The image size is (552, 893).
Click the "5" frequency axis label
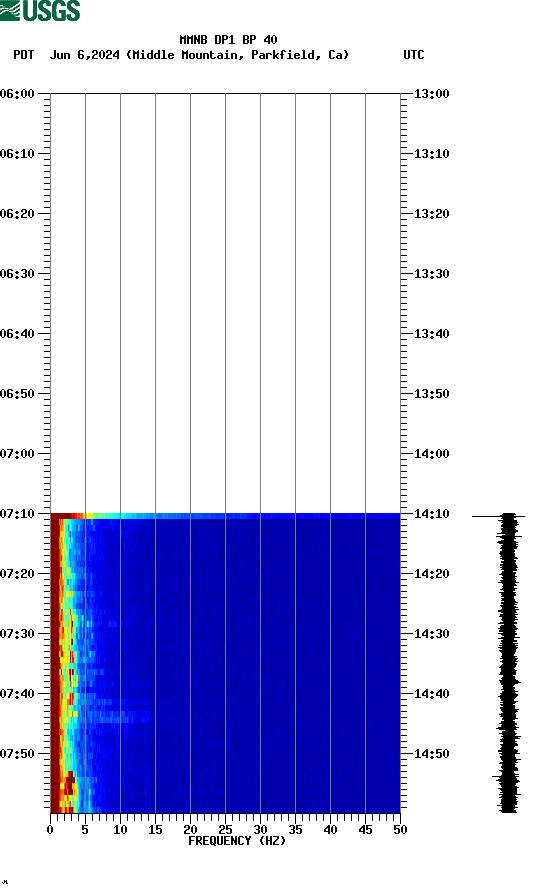[85, 830]
